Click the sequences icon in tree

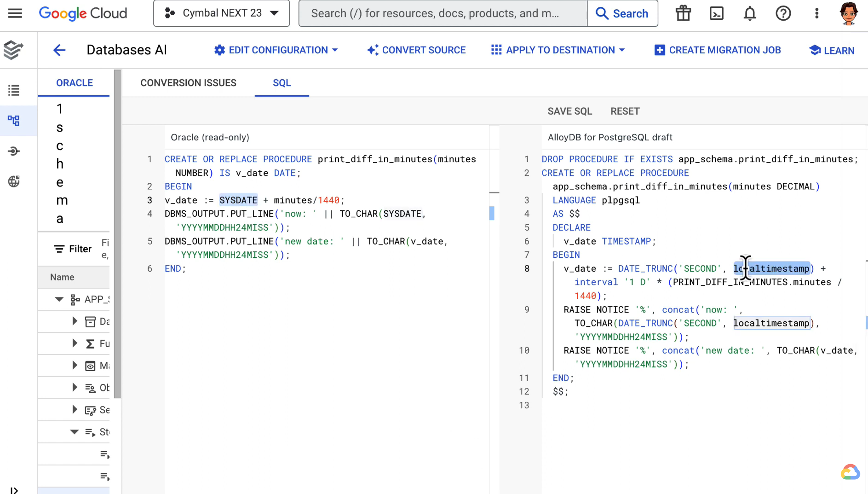[90, 410]
